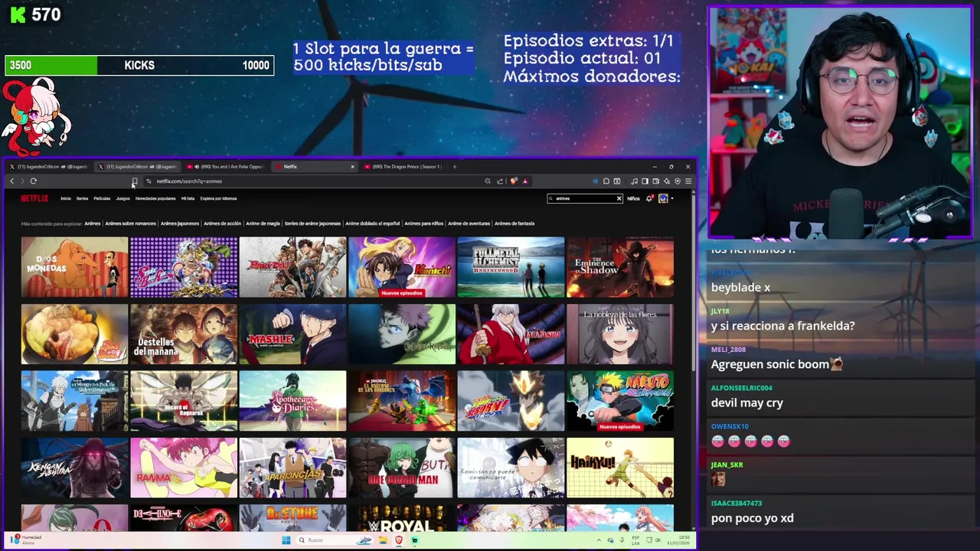Open site settings icon beside netflix.com URL
980x551 pixels.
click(149, 181)
